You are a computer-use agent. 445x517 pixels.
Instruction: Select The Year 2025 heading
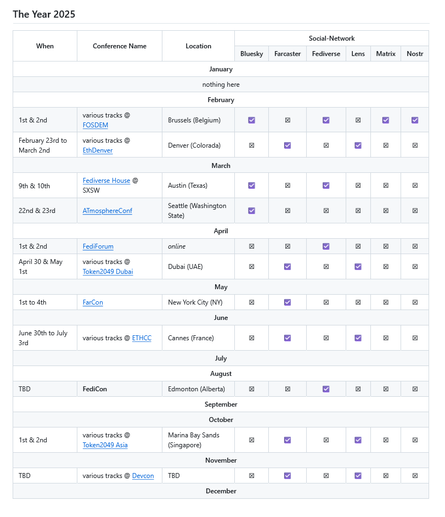click(44, 14)
